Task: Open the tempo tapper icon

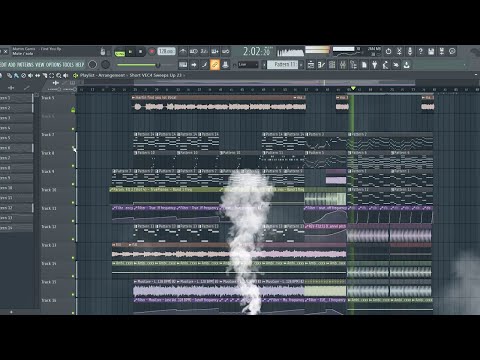Action: tap(385, 65)
